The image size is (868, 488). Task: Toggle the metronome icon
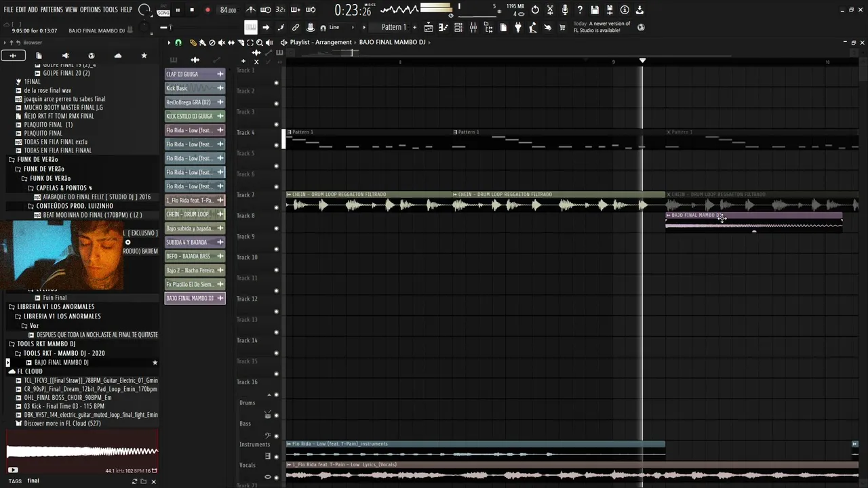(251, 10)
